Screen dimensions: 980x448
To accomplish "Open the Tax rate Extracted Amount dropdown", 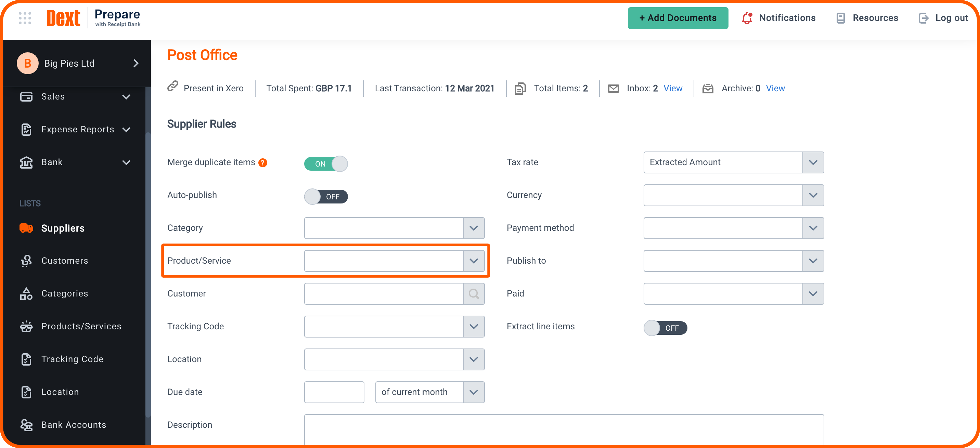I will pos(734,162).
